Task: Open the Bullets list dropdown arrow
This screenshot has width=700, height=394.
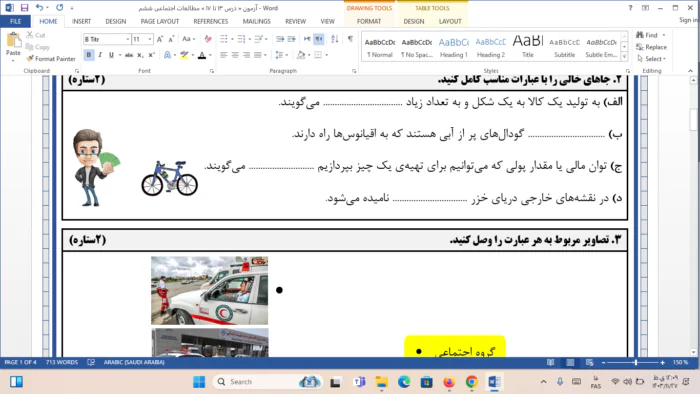Action: click(232, 39)
